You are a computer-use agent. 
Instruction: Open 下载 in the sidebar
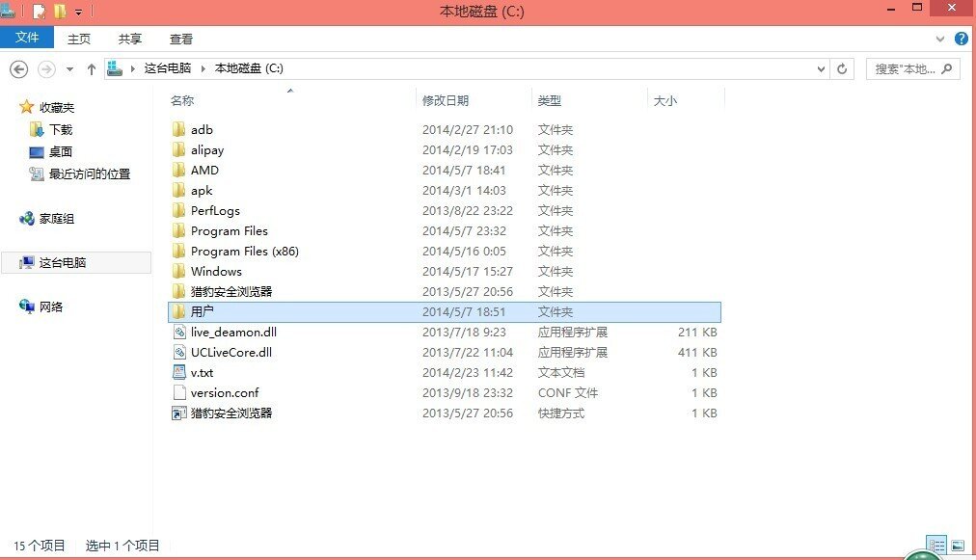[61, 129]
